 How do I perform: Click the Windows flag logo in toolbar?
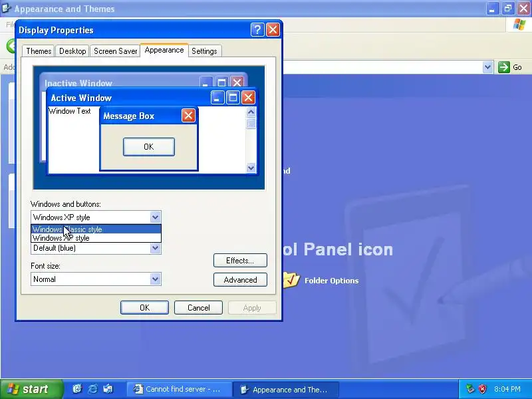[519, 25]
